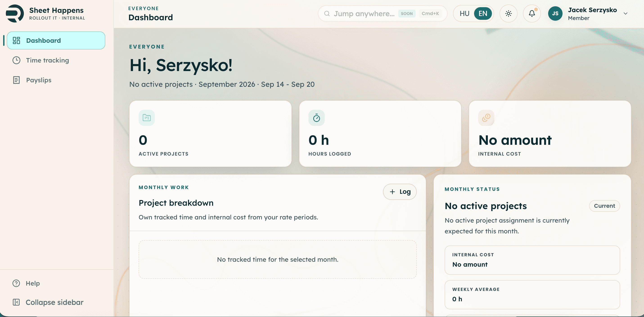Image resolution: width=644 pixels, height=317 pixels.
Task: Click the Cmd+K shortcut badge
Action: point(430,13)
